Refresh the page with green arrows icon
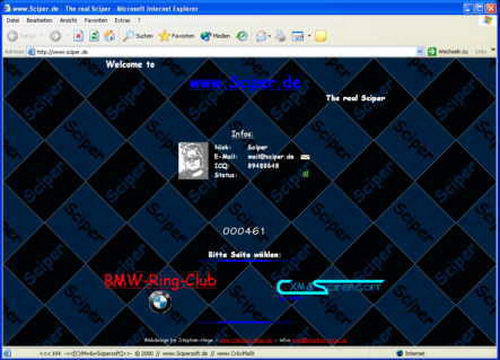The image size is (500, 360). pos(94,36)
